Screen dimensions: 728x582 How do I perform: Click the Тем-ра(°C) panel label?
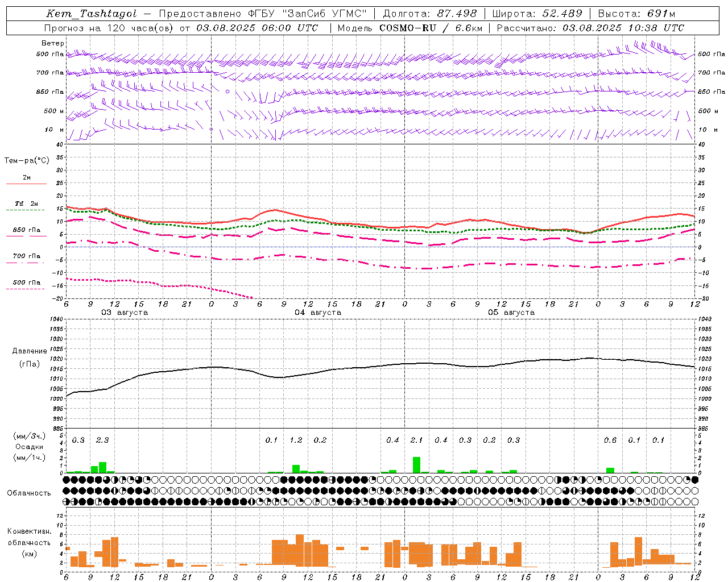[27, 161]
